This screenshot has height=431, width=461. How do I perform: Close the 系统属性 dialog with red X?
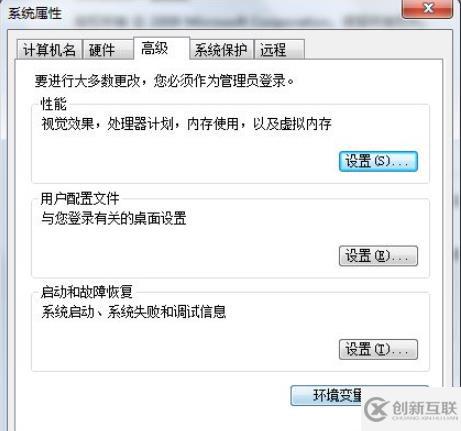(428, 8)
